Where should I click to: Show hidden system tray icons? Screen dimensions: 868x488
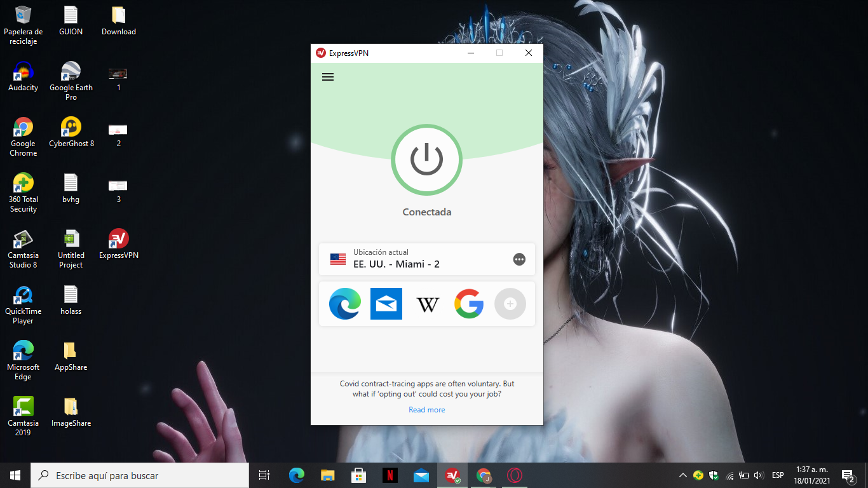(683, 475)
